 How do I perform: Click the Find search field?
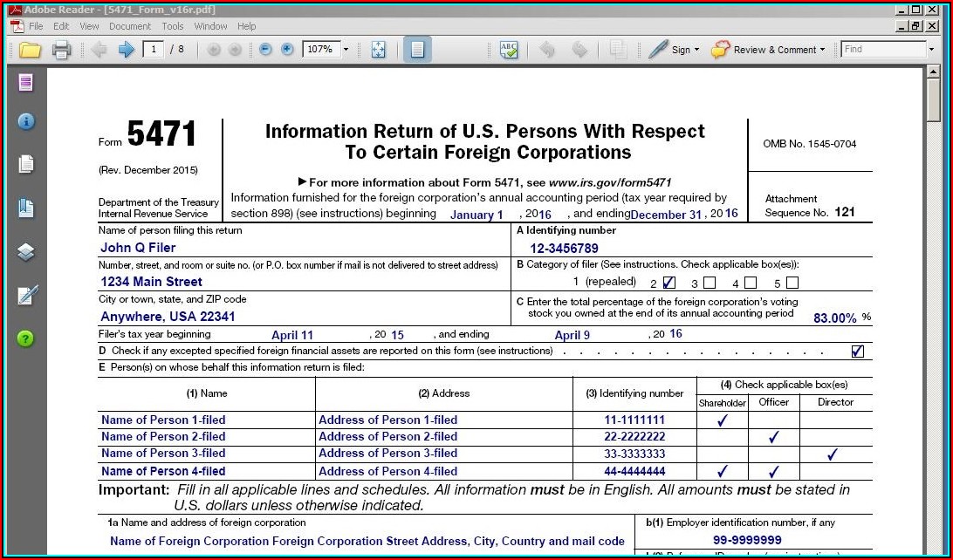(882, 50)
